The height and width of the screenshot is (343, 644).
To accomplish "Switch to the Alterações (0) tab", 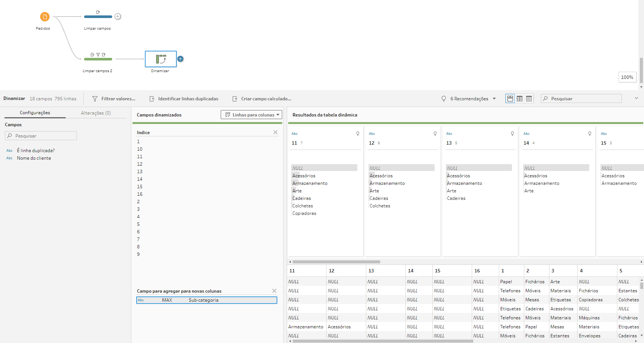I will (96, 113).
